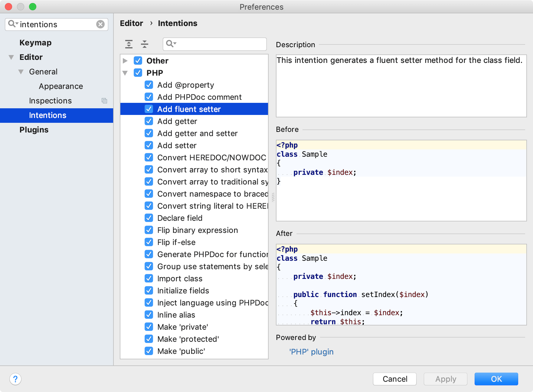Uncheck the Inline alias checkbox
The height and width of the screenshot is (392, 533).
[149, 315]
